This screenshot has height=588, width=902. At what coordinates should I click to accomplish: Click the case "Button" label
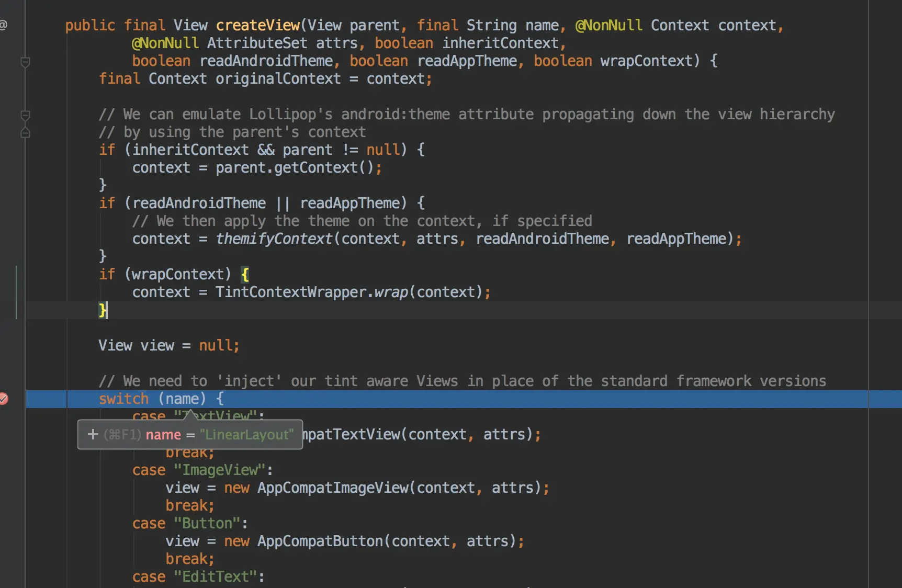(190, 523)
